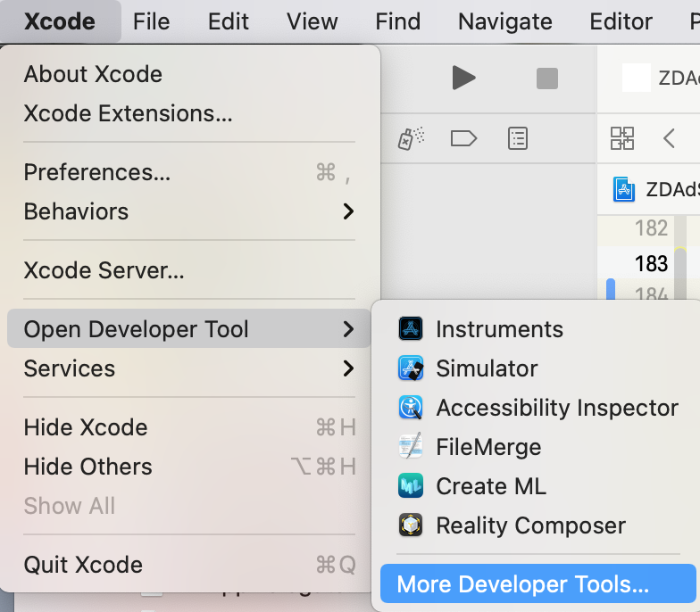Click the blue ZDAd project file icon
The height and width of the screenshot is (612, 700).
point(623,189)
